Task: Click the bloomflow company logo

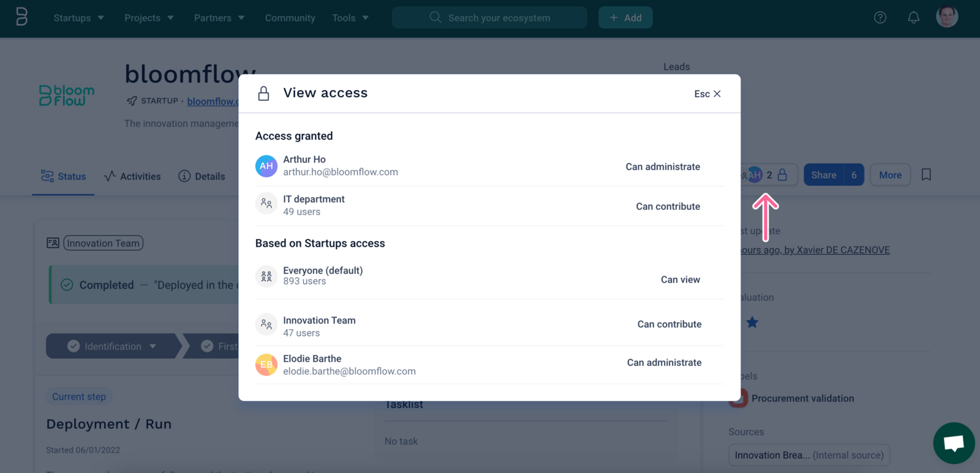Action: coord(67,95)
